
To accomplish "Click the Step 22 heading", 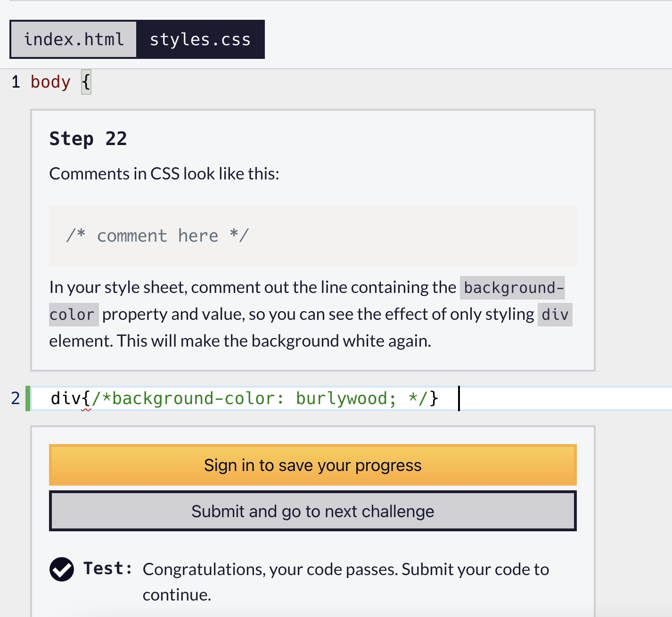I will pos(88,138).
